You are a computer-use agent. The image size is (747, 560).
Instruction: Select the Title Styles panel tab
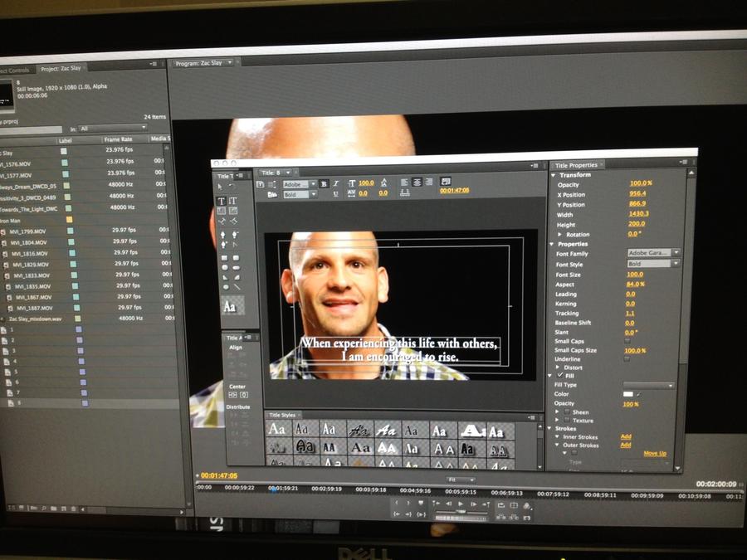point(282,416)
